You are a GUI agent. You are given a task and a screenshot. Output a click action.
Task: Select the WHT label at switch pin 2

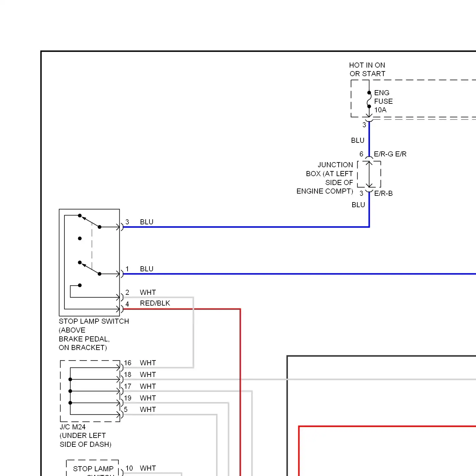click(148, 292)
